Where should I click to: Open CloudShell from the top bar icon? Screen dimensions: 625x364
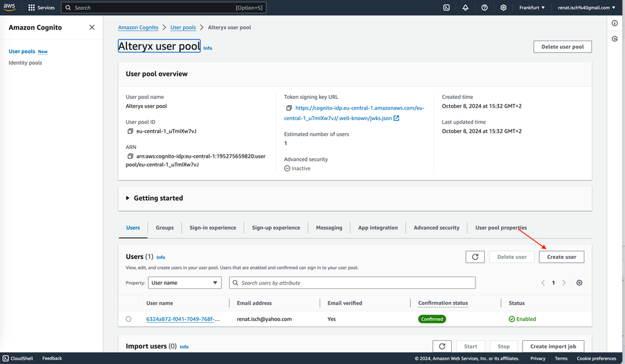pos(447,8)
